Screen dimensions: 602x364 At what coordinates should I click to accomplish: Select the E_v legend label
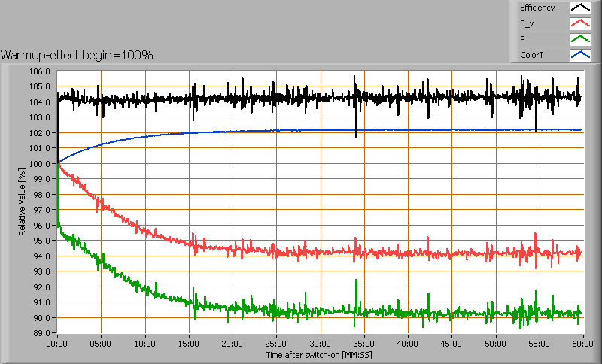[x=528, y=23]
